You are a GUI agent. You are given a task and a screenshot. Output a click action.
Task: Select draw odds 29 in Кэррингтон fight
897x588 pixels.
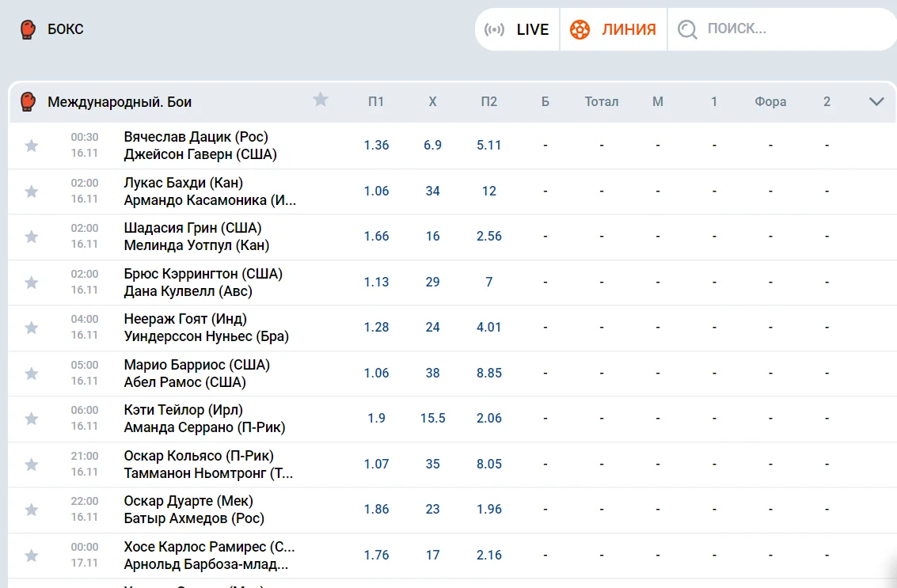point(432,282)
